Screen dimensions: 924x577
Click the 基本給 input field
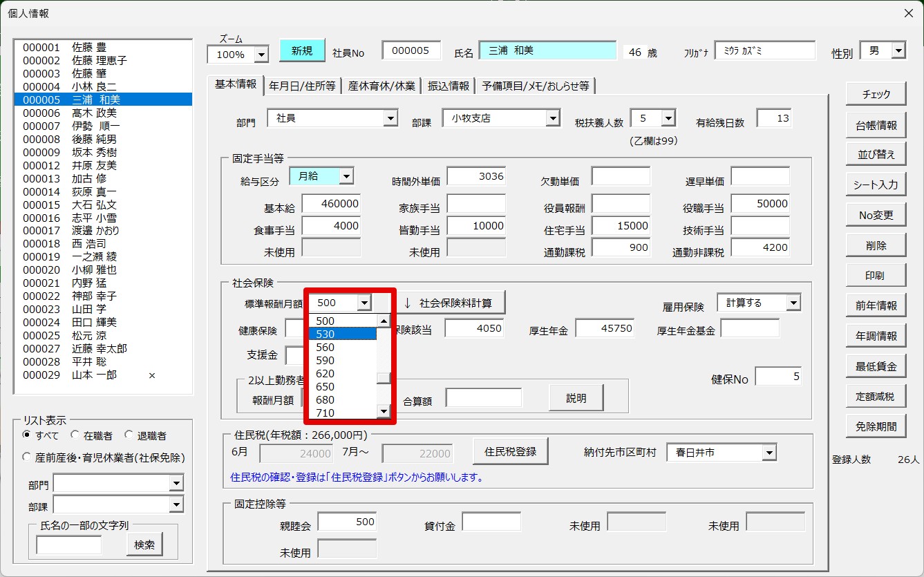(331, 204)
